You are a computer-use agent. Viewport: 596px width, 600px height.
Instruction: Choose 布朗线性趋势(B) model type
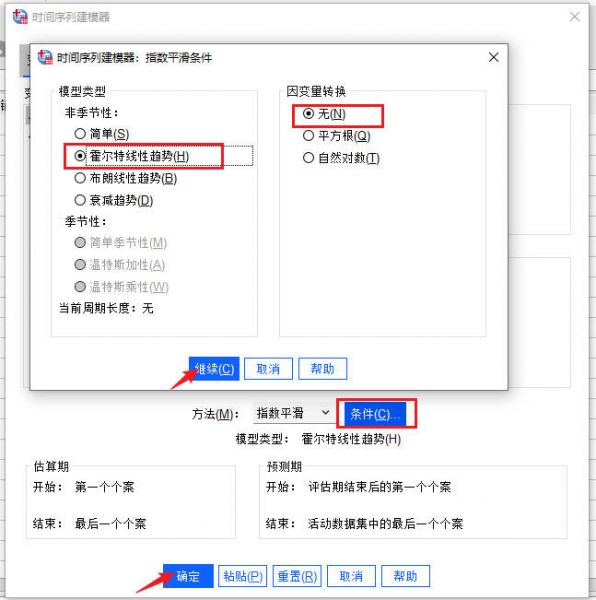[x=125, y=178]
